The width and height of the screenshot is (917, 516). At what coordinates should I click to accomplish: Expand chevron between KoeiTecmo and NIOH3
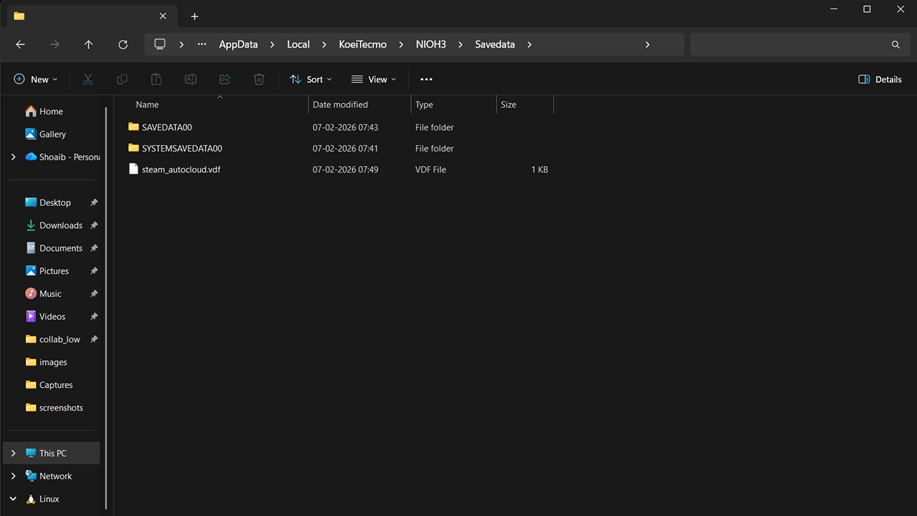[x=401, y=44]
